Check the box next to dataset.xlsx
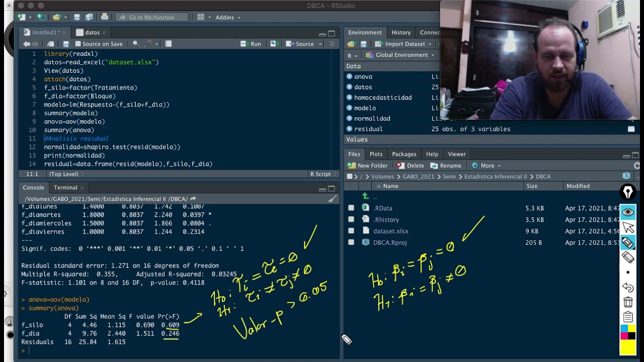 pyautogui.click(x=351, y=231)
